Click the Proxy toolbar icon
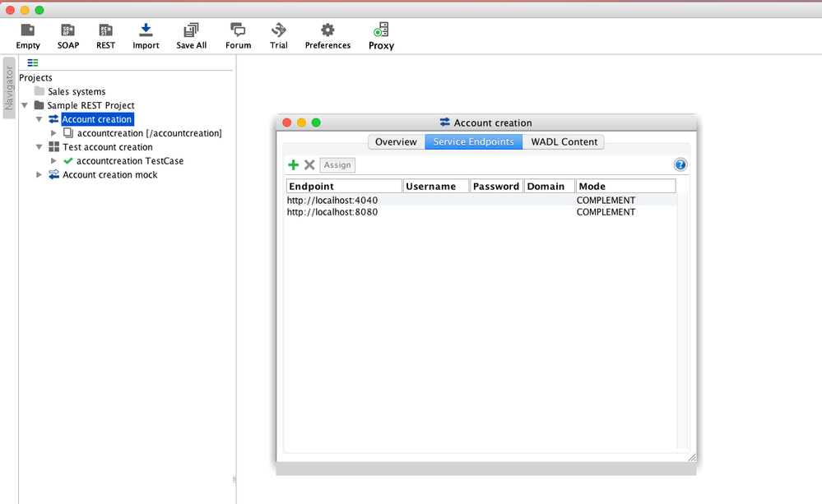Viewport: 822px width, 504px height. [x=381, y=31]
